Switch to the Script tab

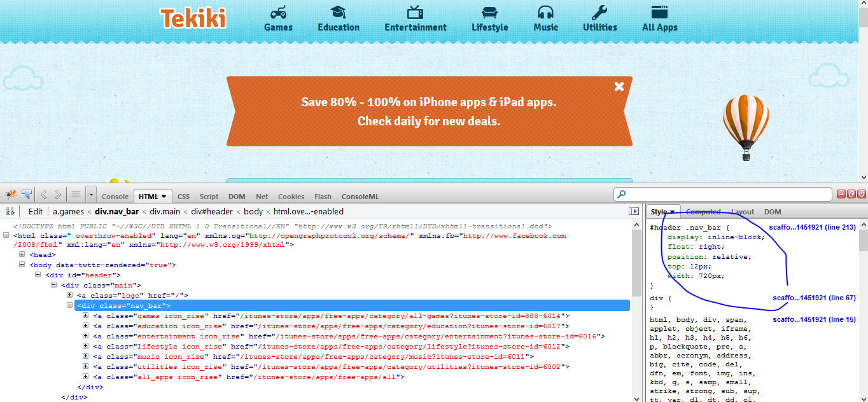(209, 197)
